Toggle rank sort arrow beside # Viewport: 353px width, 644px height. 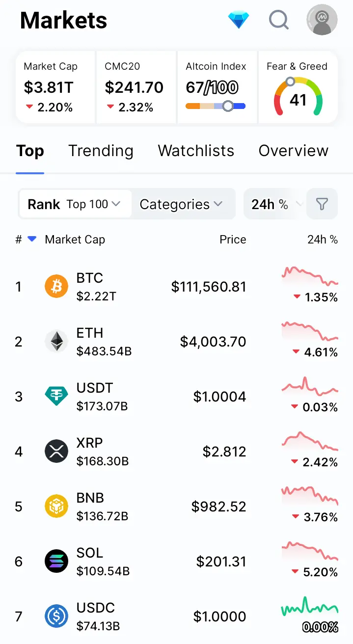(x=32, y=239)
